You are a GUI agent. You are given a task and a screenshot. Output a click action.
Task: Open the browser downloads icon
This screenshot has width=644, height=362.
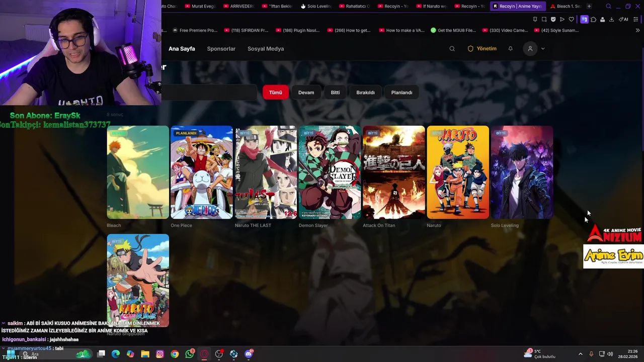(611, 19)
